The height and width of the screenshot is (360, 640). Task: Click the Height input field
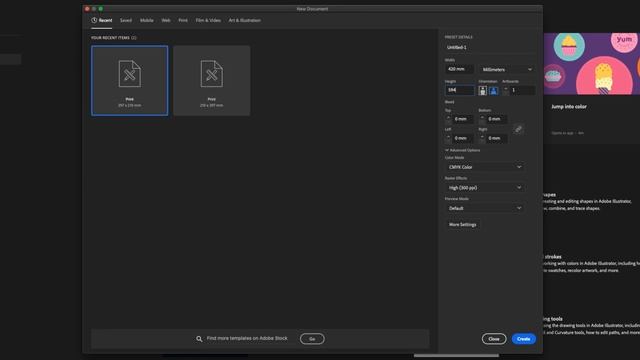460,90
